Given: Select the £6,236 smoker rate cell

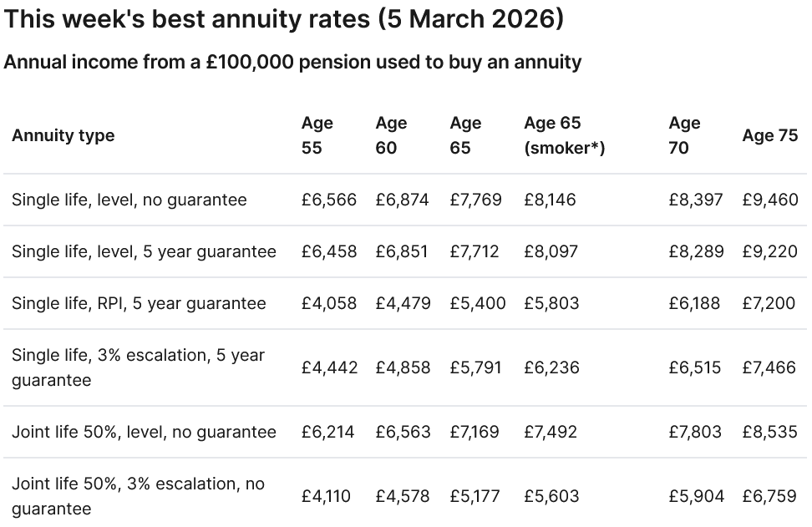Looking at the screenshot, I should [551, 367].
